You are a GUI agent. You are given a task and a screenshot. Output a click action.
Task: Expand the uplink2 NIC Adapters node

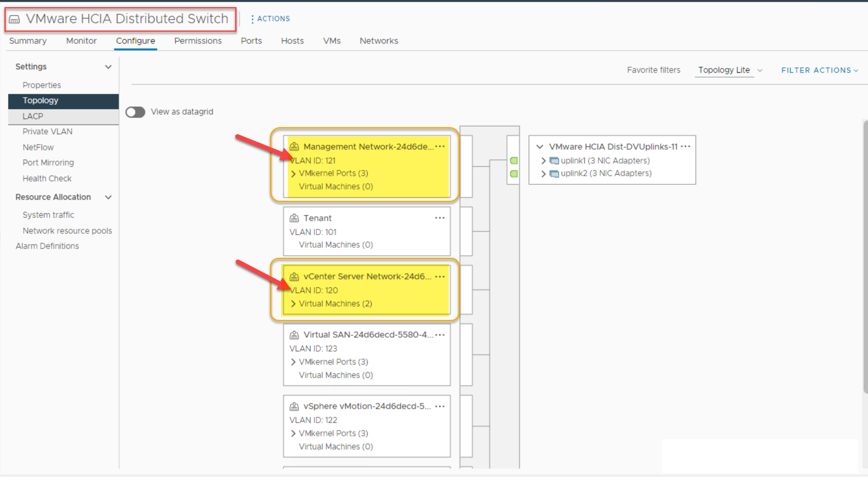pos(544,173)
